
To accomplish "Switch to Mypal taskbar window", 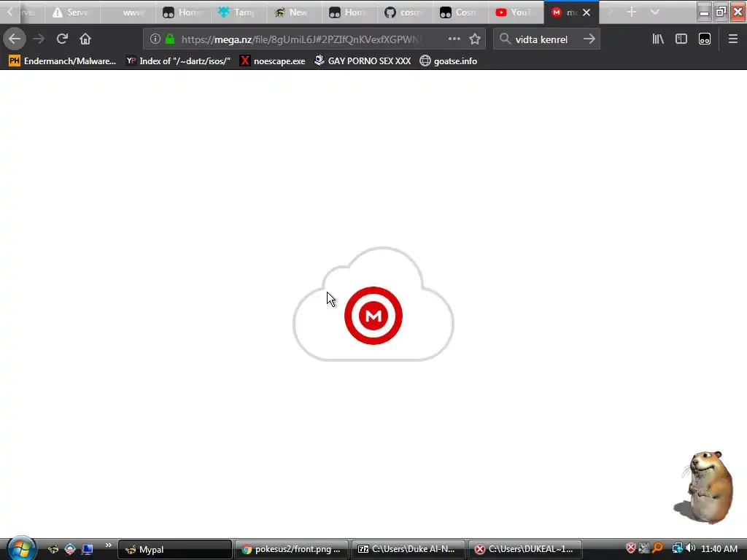I will pyautogui.click(x=174, y=550).
